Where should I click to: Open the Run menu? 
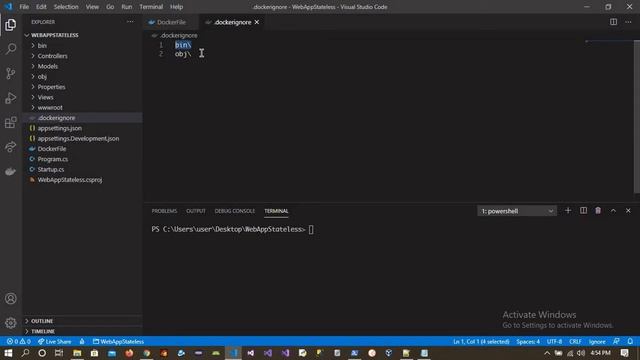click(127, 7)
